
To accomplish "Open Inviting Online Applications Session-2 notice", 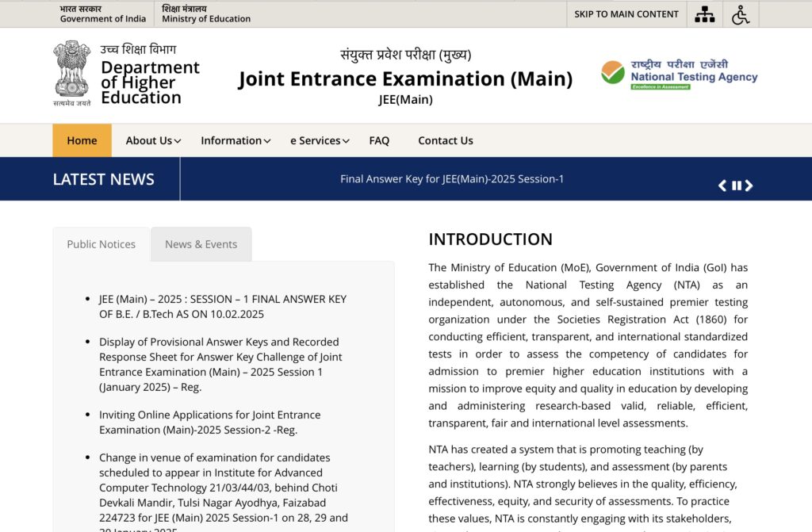I will [x=209, y=422].
